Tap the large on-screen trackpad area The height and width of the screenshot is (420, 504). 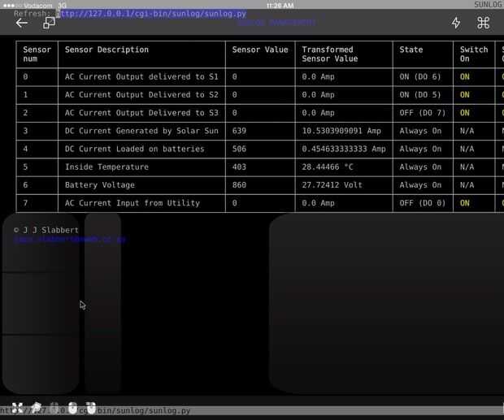point(385,304)
